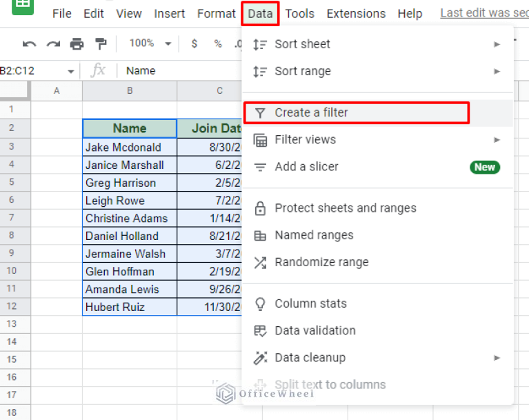
Task: Click the Last edit link
Action: [483, 13]
